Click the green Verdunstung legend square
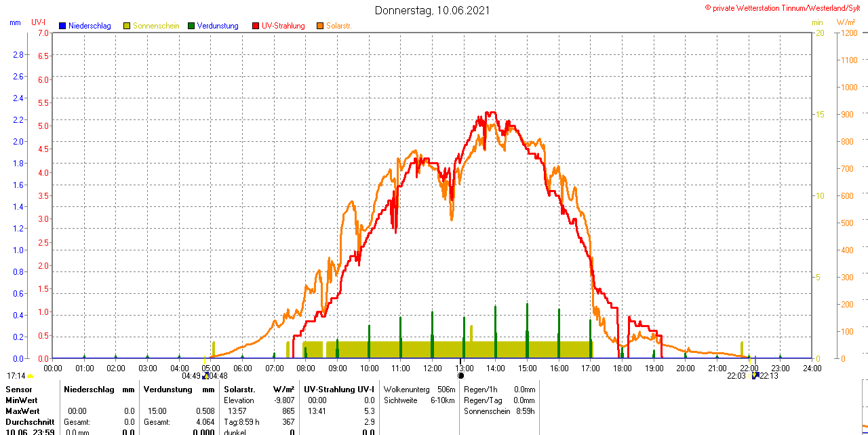 click(x=191, y=26)
